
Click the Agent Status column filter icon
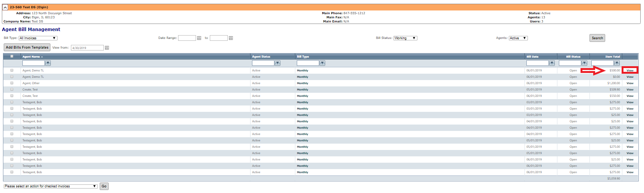click(277, 63)
